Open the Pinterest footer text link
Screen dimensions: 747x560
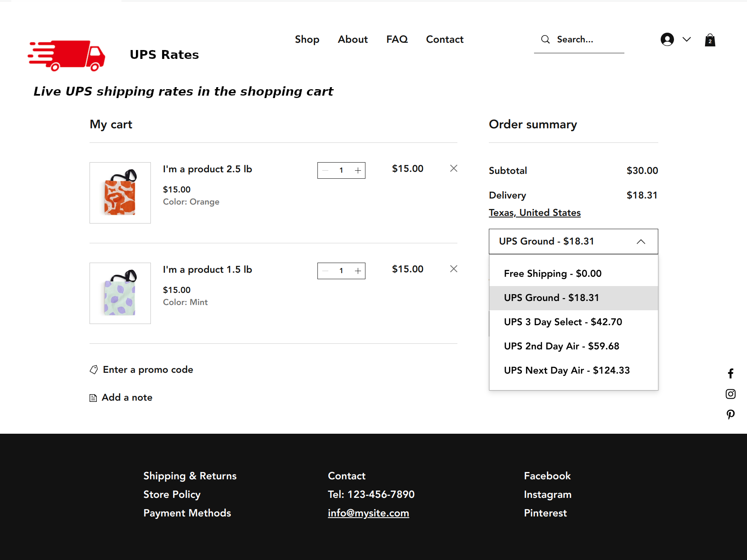tap(545, 513)
